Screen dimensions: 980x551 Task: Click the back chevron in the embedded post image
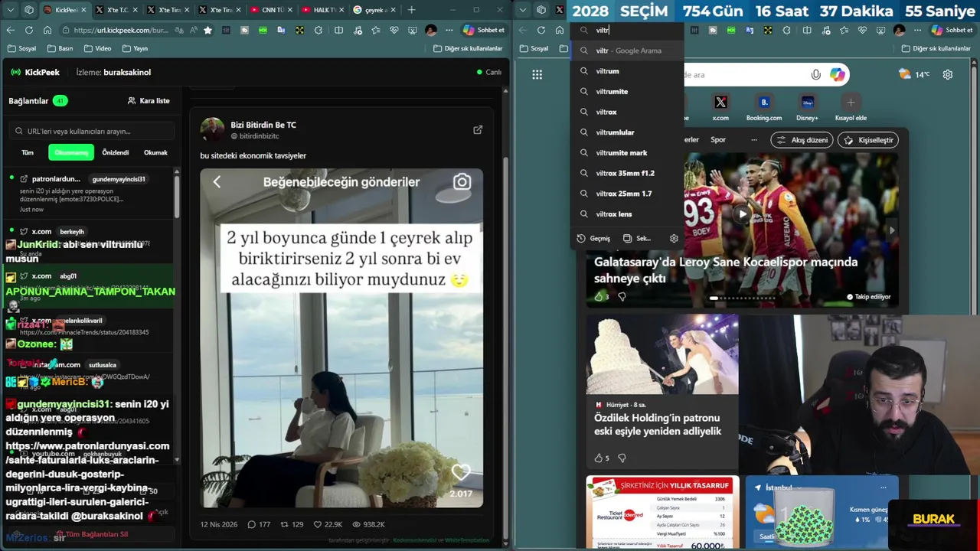point(217,182)
